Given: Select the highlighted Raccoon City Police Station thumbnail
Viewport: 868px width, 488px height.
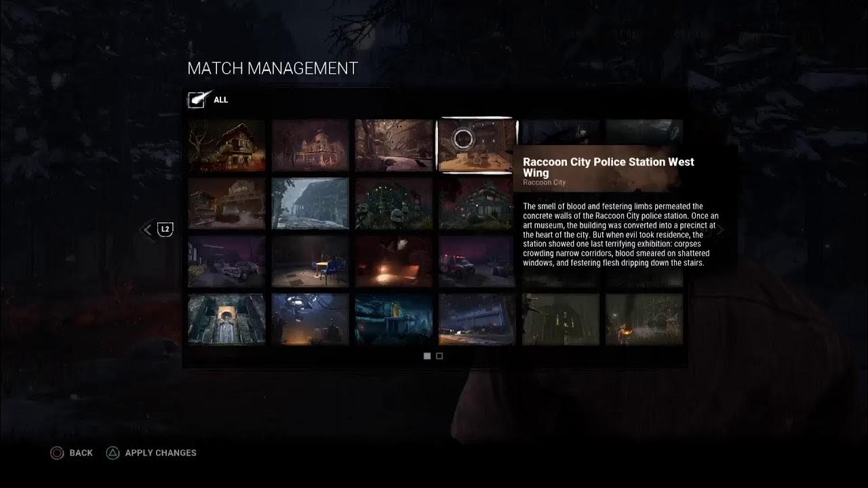Looking at the screenshot, I should pyautogui.click(x=476, y=145).
